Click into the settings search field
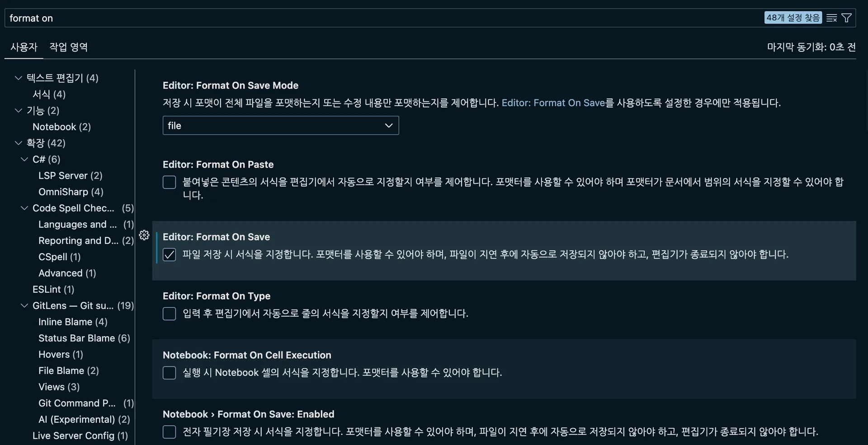868x445 pixels. 362,18
